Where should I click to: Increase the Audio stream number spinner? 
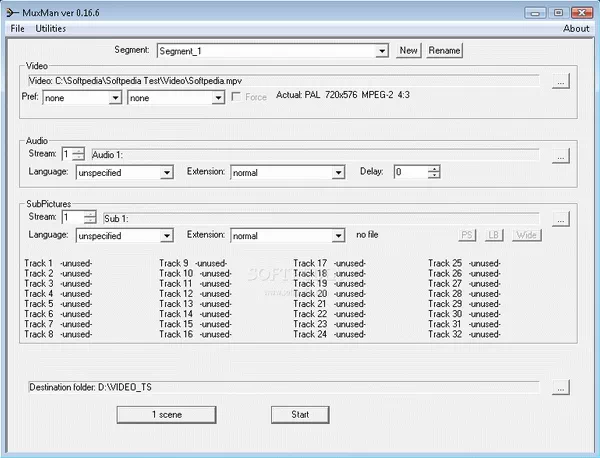79,151
